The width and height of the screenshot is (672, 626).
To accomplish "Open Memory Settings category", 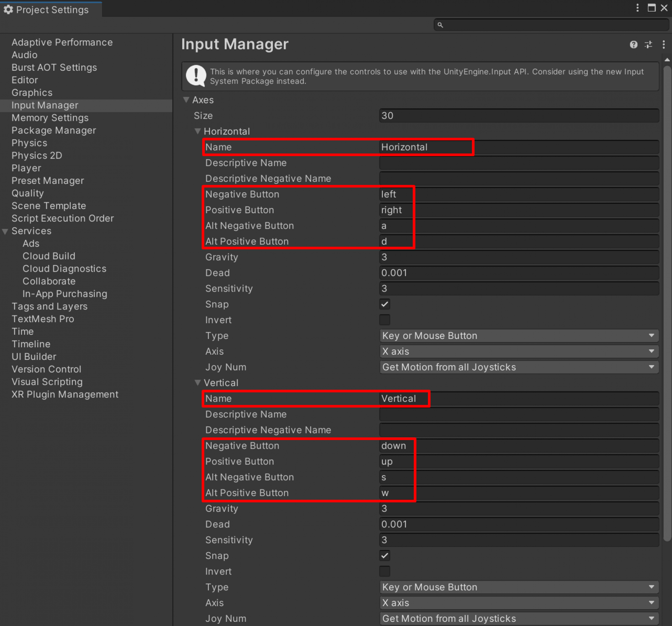I will [x=50, y=118].
